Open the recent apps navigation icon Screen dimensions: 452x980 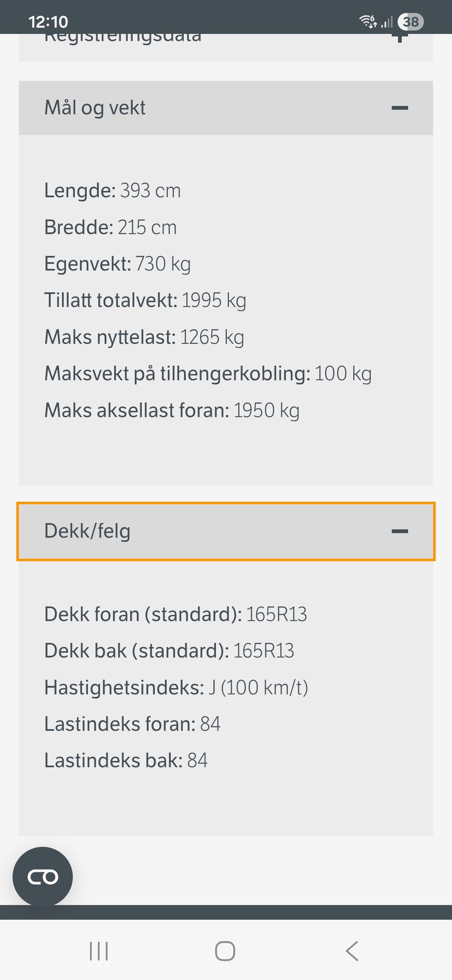(x=99, y=951)
